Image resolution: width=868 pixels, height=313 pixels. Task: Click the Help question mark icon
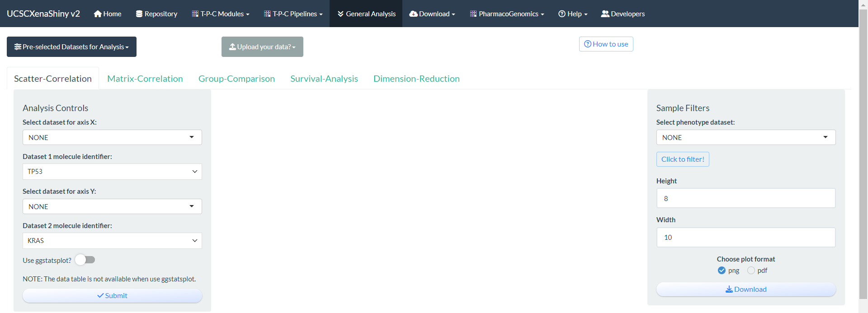click(x=562, y=14)
